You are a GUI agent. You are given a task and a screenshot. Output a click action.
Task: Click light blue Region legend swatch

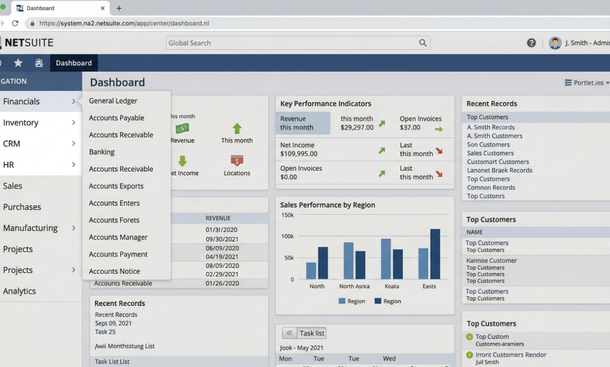click(x=342, y=301)
